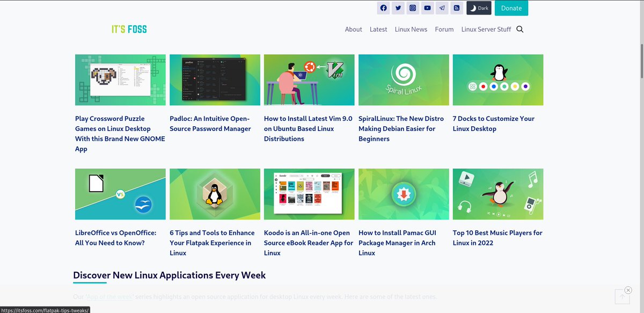
Task: Read 'Padloc: An Intuitive Open-Source Password Manager'
Action: (210, 123)
